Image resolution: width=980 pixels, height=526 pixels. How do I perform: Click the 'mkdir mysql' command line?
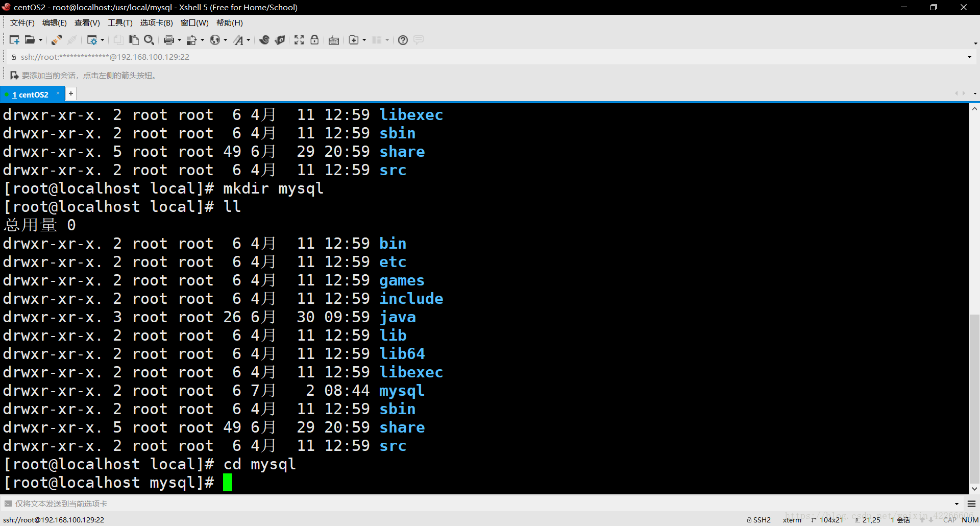(x=164, y=188)
